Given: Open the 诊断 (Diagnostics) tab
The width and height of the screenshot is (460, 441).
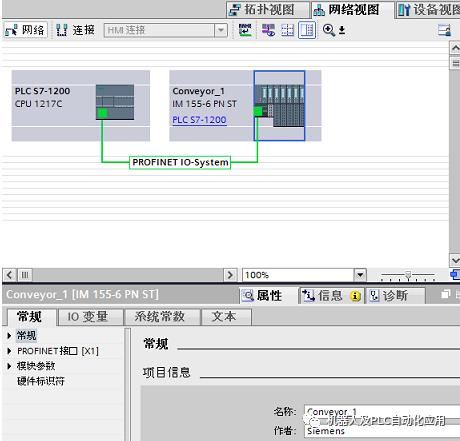Looking at the screenshot, I should click(395, 296).
